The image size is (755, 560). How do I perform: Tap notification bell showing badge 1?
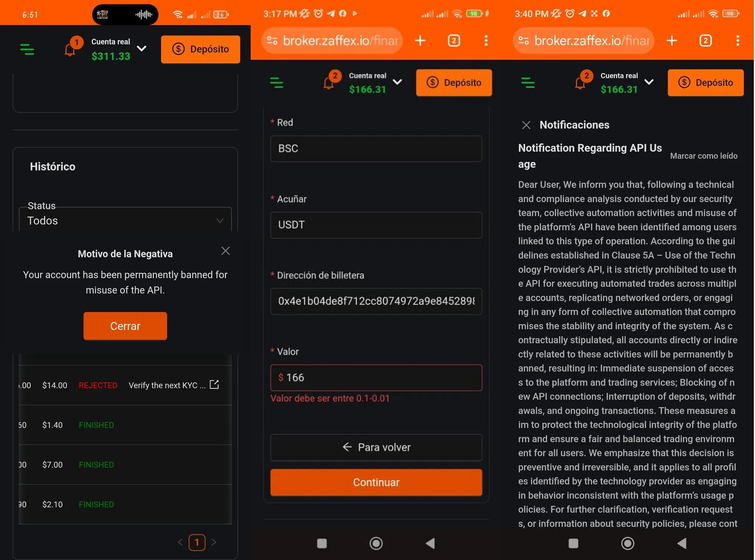click(x=71, y=49)
